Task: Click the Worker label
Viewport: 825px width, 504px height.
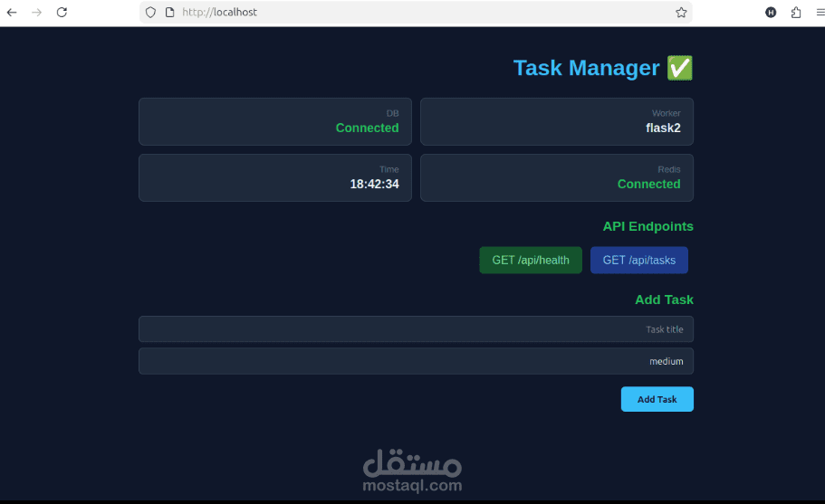Action: coord(667,113)
